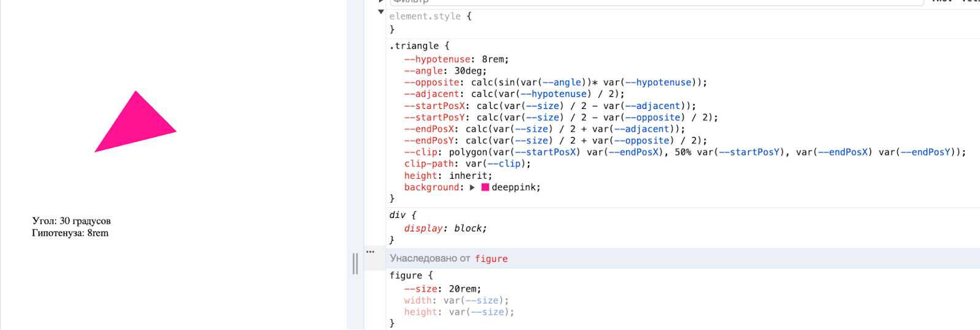Click the inherit value of height
Image resolution: width=980 pixels, height=330 pixels.
click(469, 176)
